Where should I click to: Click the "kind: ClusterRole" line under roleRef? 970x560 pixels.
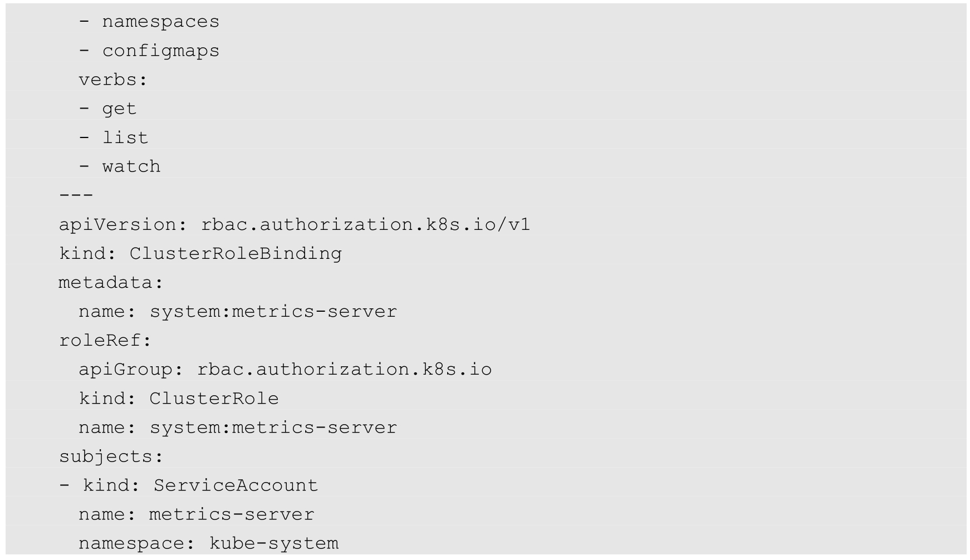pos(178,399)
